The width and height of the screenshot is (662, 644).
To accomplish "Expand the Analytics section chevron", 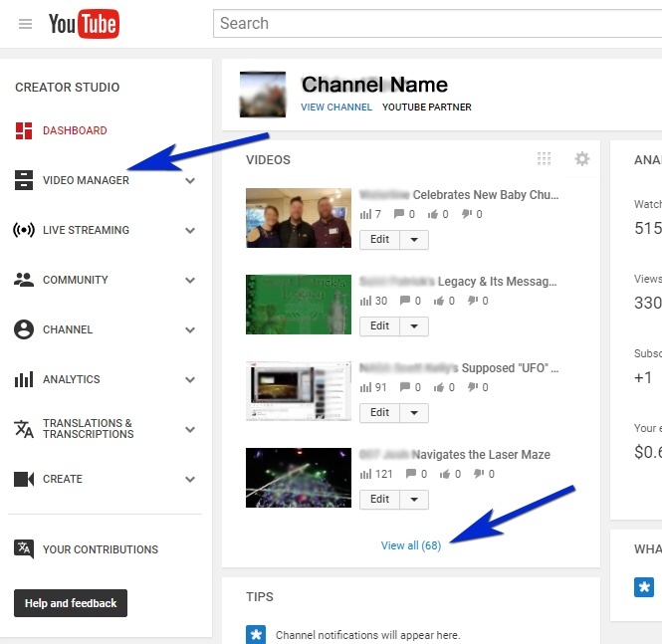I will (x=190, y=380).
